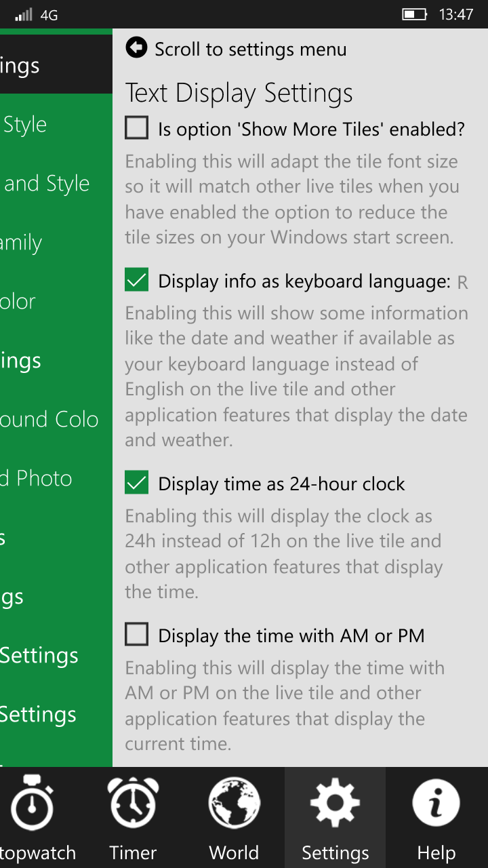Open the Stopwatch icon in bottom bar

(x=31, y=804)
